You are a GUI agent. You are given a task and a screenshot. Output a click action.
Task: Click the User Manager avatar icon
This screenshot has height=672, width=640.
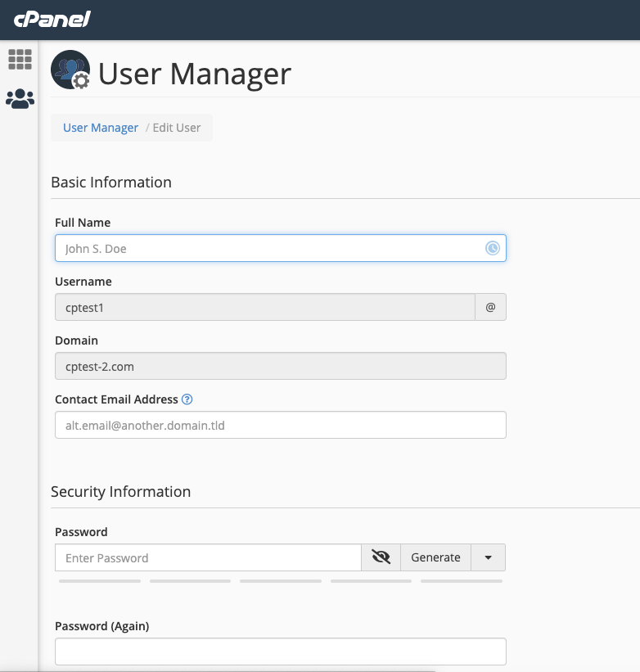(70, 70)
